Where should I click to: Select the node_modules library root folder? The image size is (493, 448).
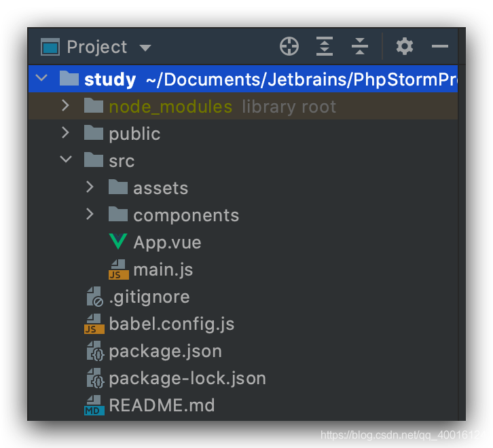[170, 107]
